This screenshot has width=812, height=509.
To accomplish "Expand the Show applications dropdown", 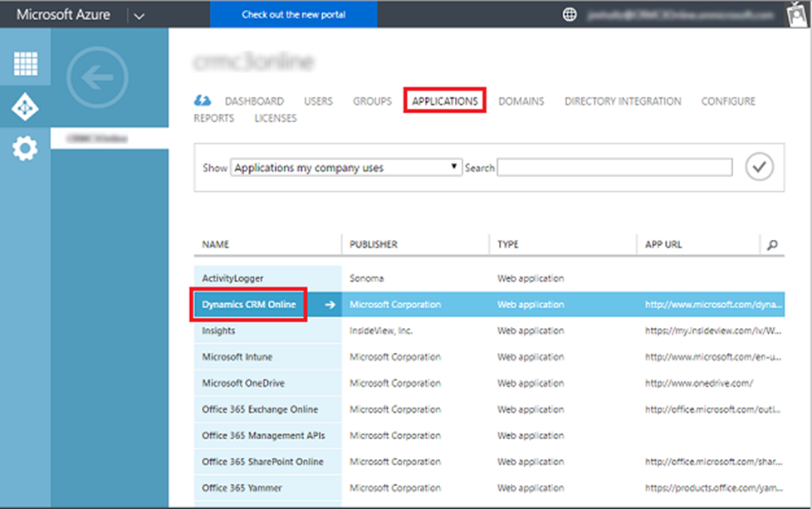I will click(346, 168).
